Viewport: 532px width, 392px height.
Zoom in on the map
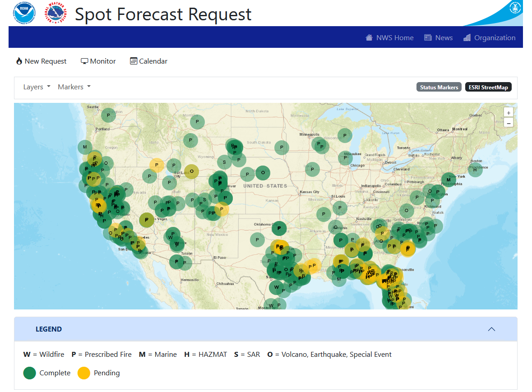(509, 113)
